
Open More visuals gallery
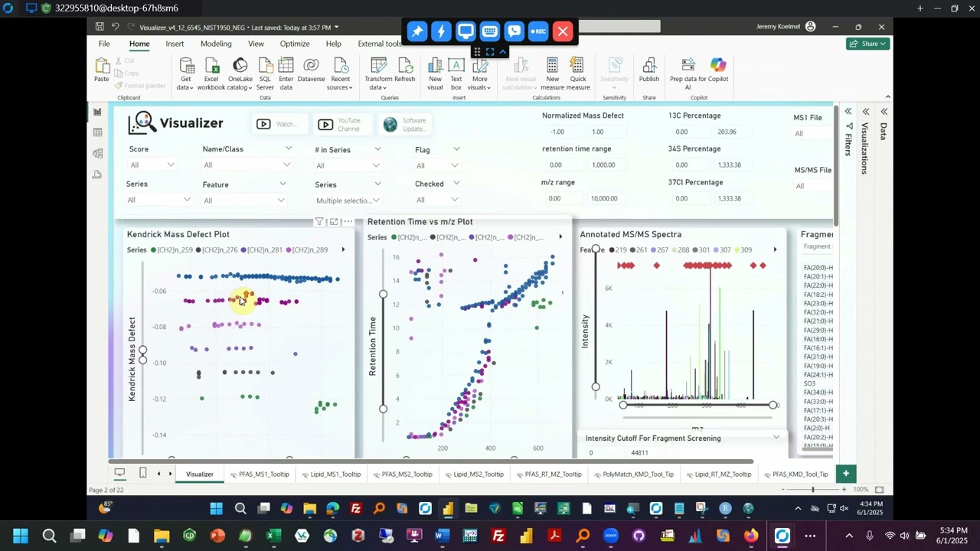(479, 73)
